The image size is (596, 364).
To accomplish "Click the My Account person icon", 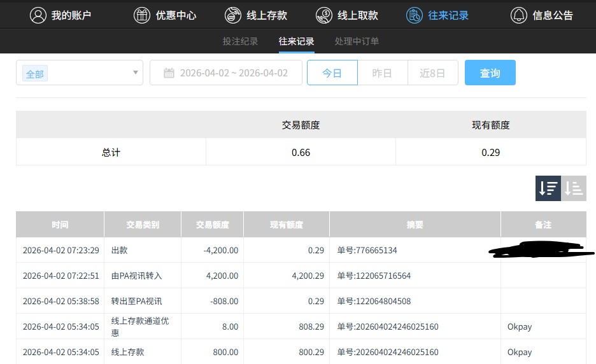I will click(38, 15).
